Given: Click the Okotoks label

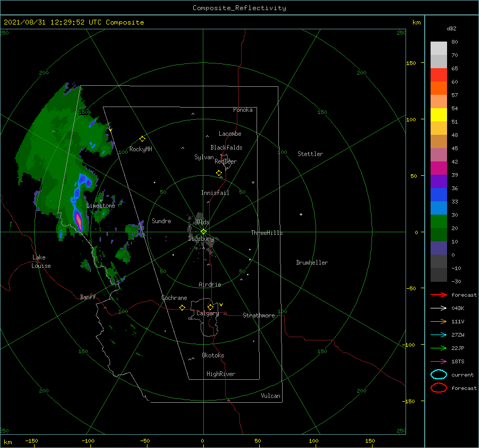Looking at the screenshot, I should point(213,355).
